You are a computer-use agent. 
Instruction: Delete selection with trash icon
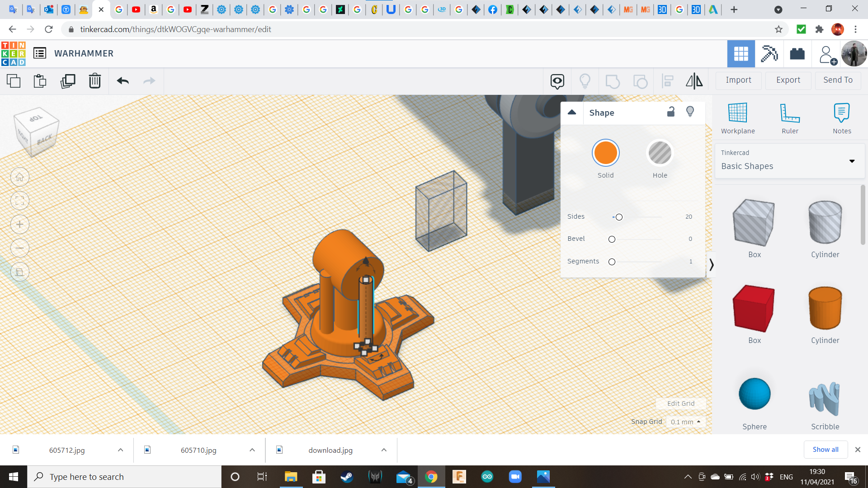(x=94, y=81)
